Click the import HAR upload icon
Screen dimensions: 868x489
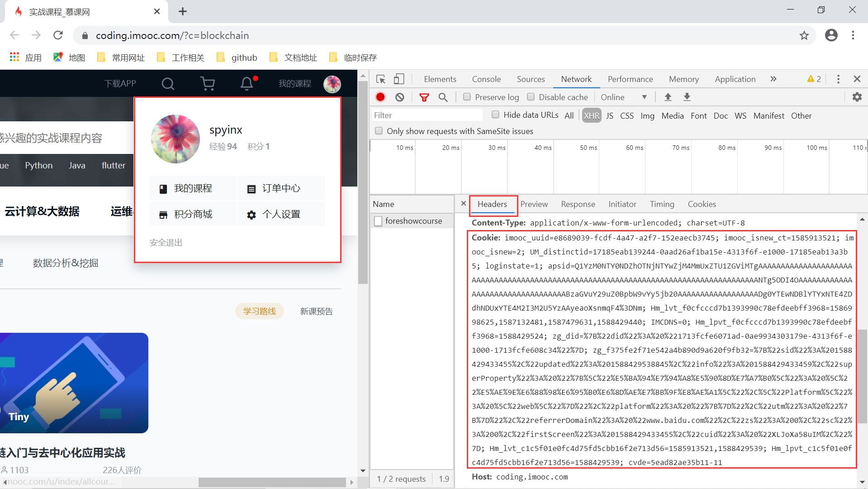pos(668,97)
